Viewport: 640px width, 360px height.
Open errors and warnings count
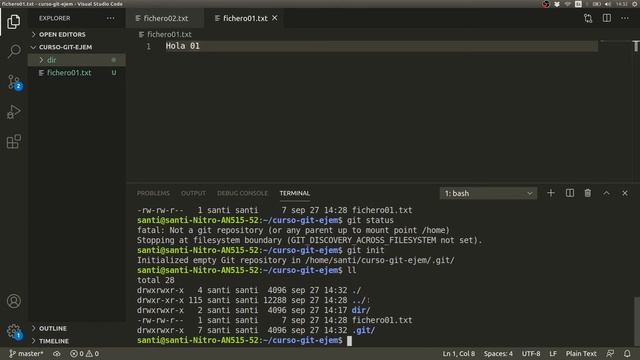[84, 353]
